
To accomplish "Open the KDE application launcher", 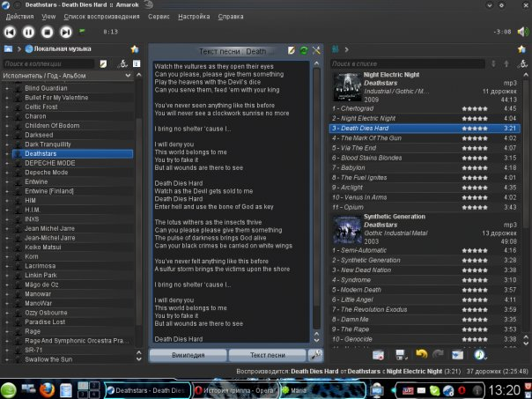I will 8,390.
